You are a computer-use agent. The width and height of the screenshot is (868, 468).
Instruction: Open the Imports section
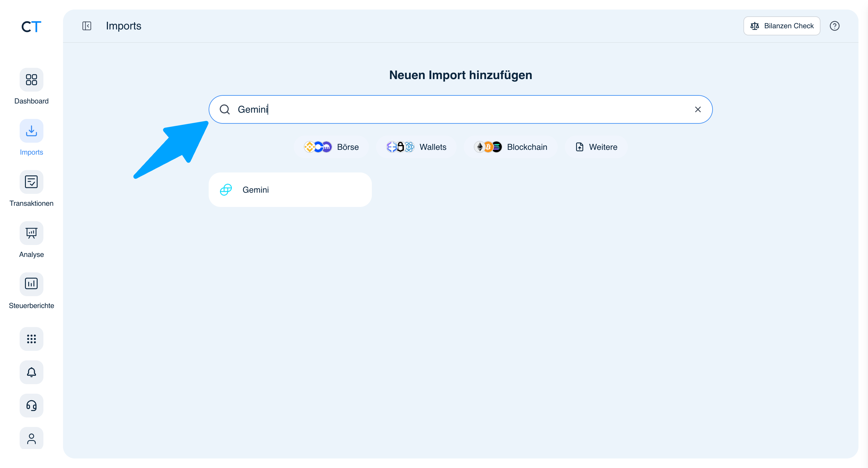tap(31, 138)
